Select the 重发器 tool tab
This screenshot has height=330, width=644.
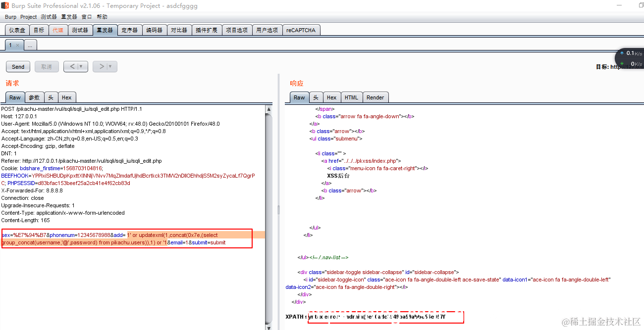click(x=105, y=30)
